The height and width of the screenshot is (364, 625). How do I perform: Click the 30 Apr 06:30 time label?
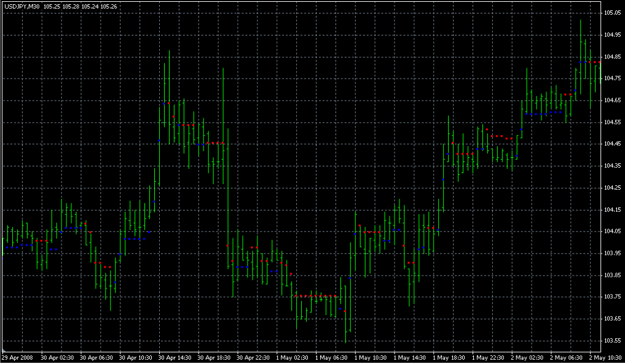(96, 357)
